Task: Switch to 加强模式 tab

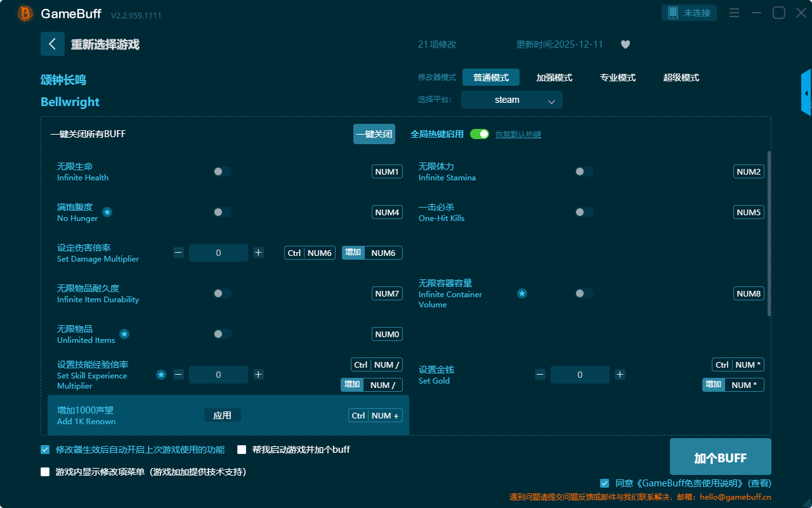Action: point(554,77)
